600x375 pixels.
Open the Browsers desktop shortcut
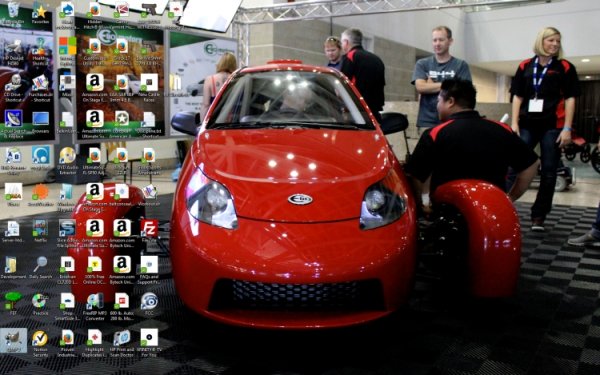tap(40, 123)
